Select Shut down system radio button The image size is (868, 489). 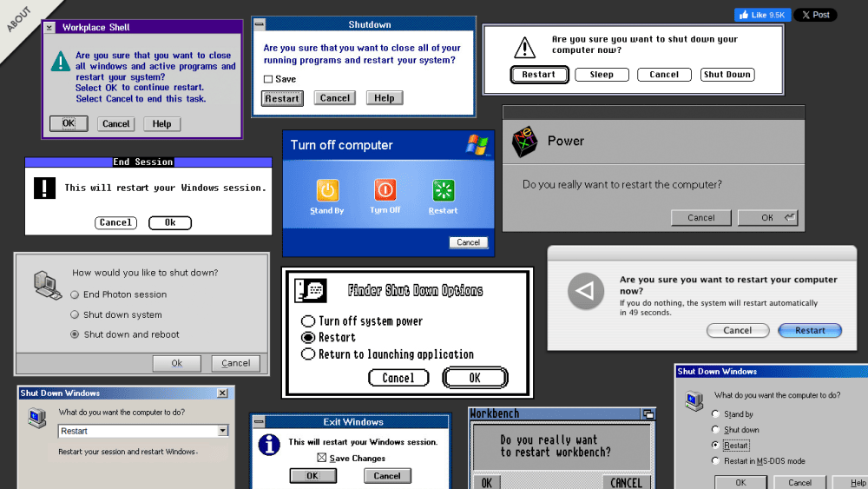click(75, 314)
